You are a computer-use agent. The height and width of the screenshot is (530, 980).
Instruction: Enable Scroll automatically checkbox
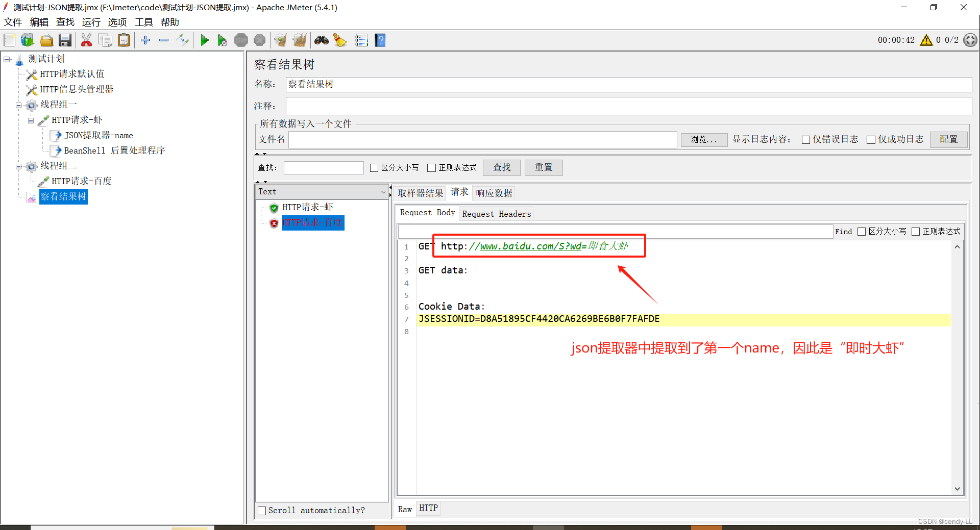coord(262,510)
